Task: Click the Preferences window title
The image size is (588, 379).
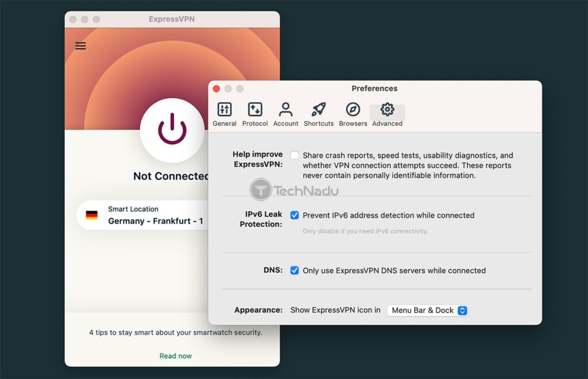Action: (x=374, y=88)
